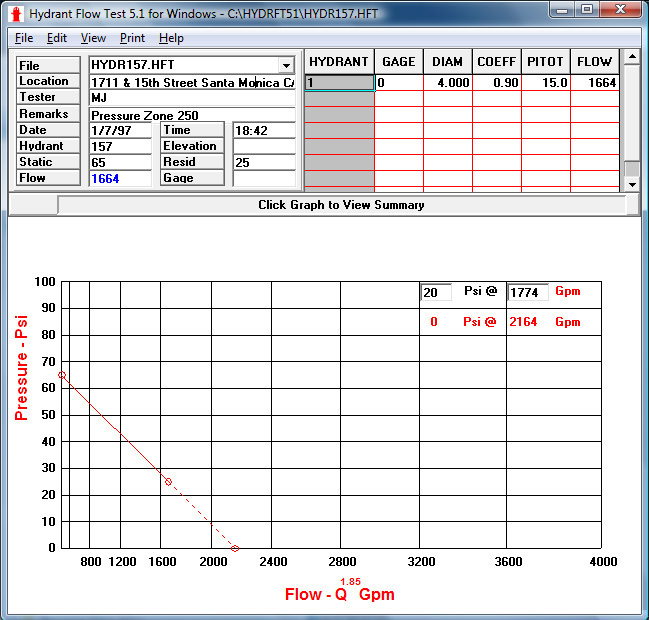
Task: Click residual data point at 25 psi
Action: (x=168, y=482)
